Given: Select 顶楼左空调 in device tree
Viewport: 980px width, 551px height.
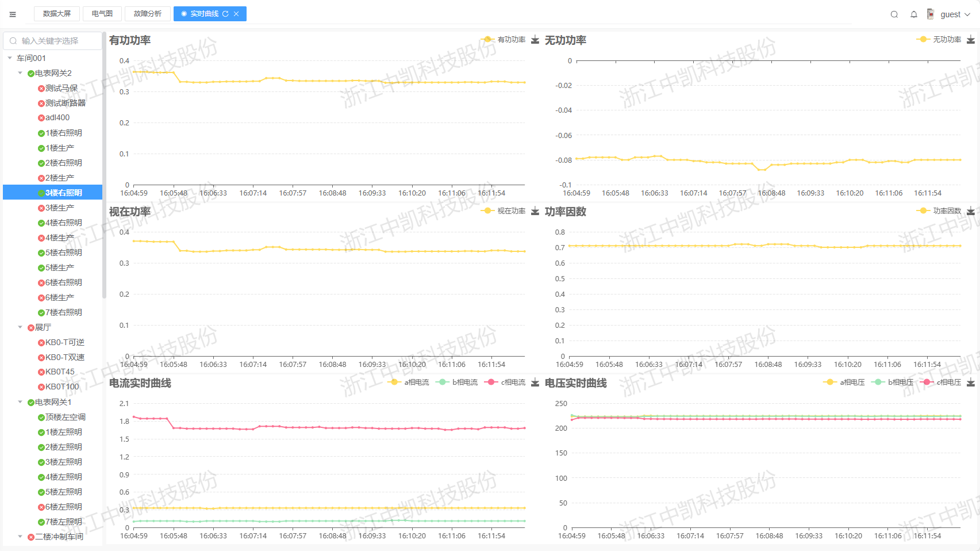Looking at the screenshot, I should 65,417.
